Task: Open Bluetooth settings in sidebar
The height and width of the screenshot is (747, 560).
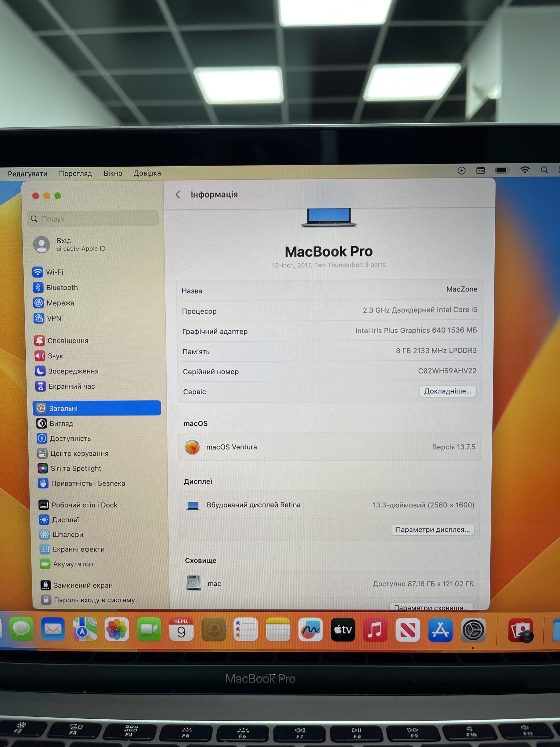Action: [x=55, y=287]
